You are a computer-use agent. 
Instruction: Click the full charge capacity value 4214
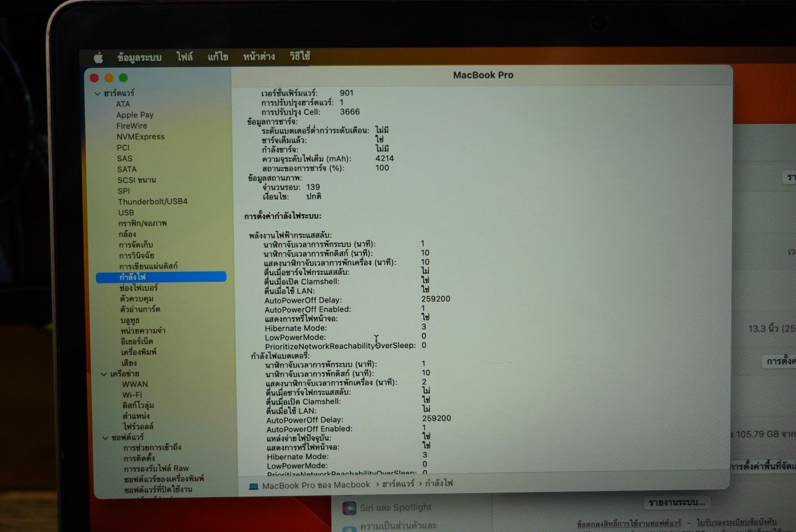click(x=385, y=159)
